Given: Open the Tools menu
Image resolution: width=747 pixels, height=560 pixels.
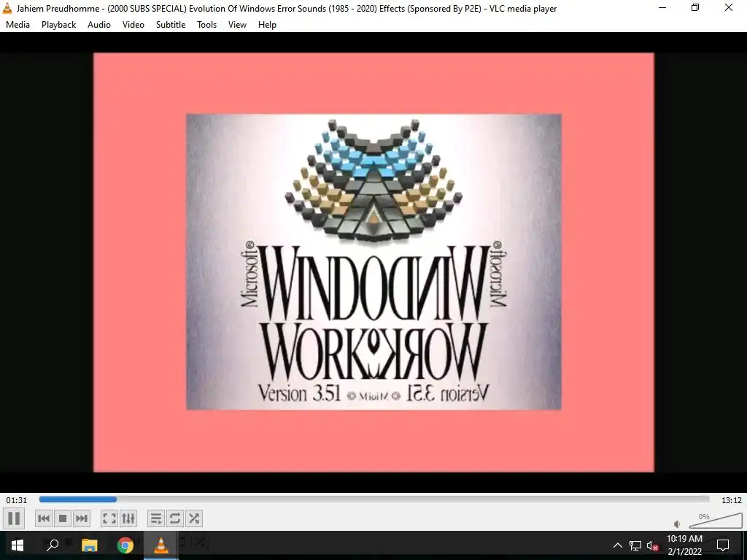Looking at the screenshot, I should point(206,25).
